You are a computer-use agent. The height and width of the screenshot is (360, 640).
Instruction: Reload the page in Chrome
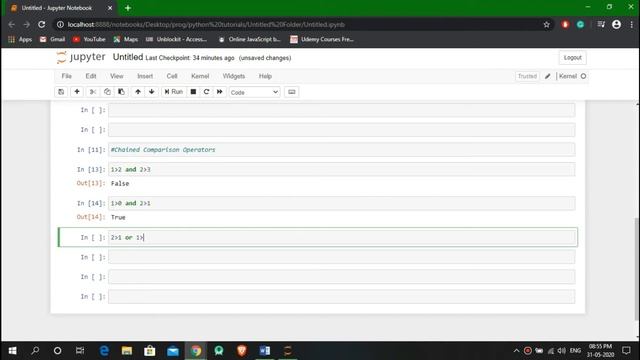(x=42, y=24)
